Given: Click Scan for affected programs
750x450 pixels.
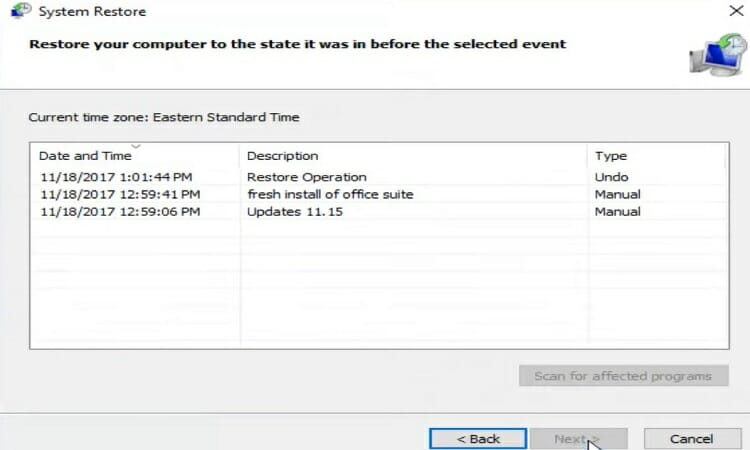Looking at the screenshot, I should coord(624,376).
